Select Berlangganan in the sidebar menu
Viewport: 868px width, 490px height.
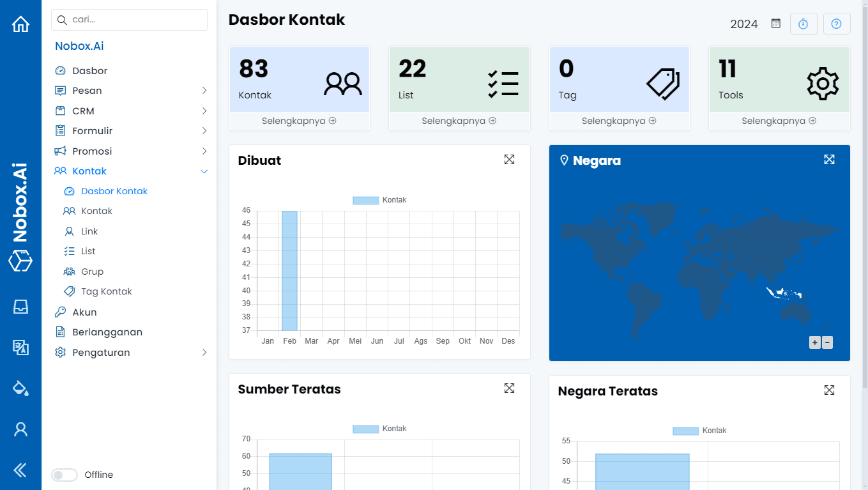107,332
